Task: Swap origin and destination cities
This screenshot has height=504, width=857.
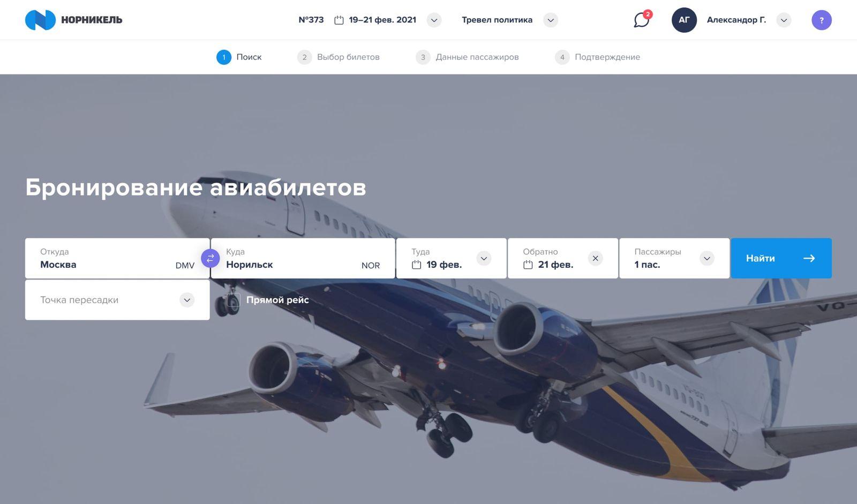Action: (x=210, y=258)
